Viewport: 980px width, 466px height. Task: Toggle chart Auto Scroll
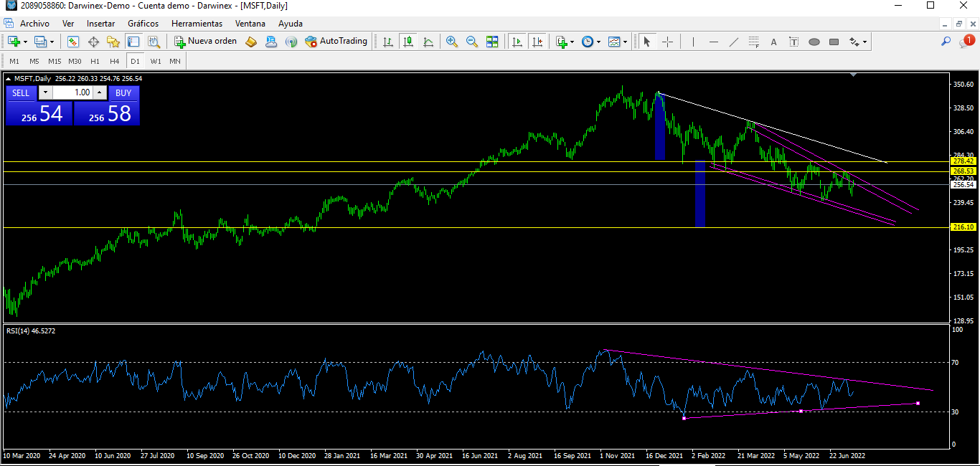[x=517, y=42]
